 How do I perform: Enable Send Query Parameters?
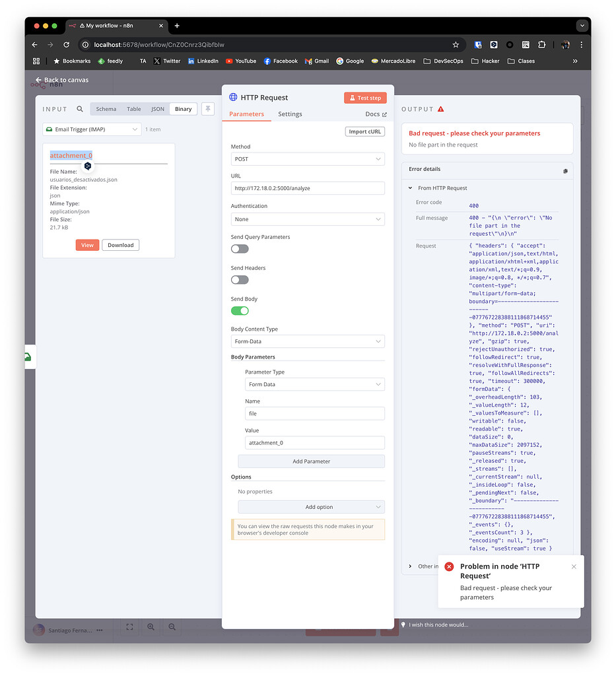(239, 248)
